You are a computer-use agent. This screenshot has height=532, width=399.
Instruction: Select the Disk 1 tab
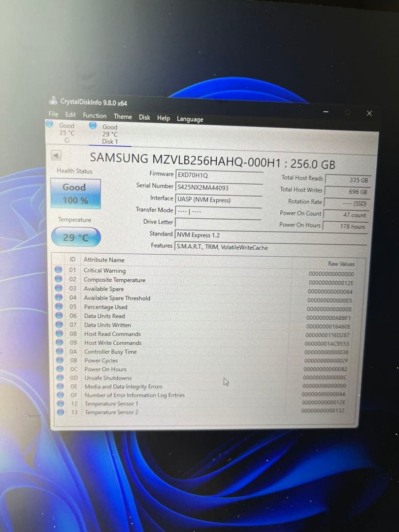[x=109, y=134]
